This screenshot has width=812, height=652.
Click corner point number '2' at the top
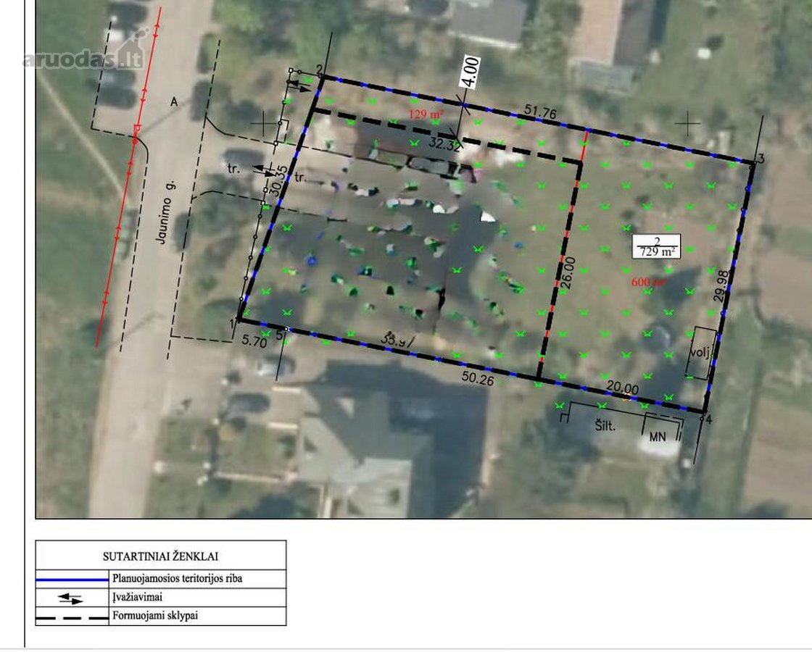(x=319, y=70)
